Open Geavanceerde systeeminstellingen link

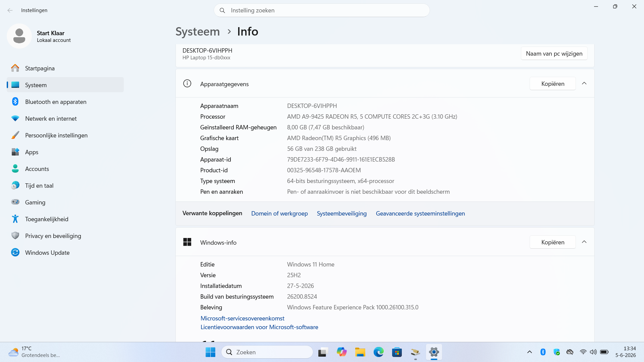tap(420, 214)
